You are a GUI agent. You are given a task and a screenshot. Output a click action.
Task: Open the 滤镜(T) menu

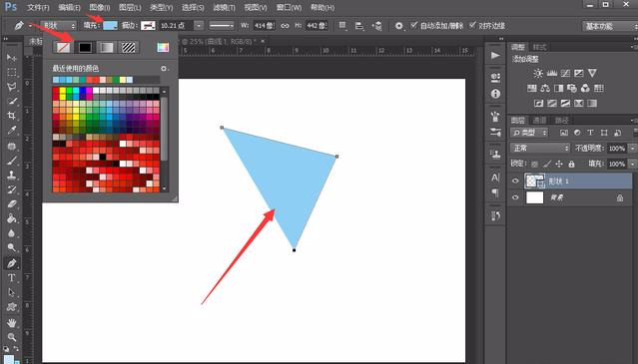click(225, 7)
